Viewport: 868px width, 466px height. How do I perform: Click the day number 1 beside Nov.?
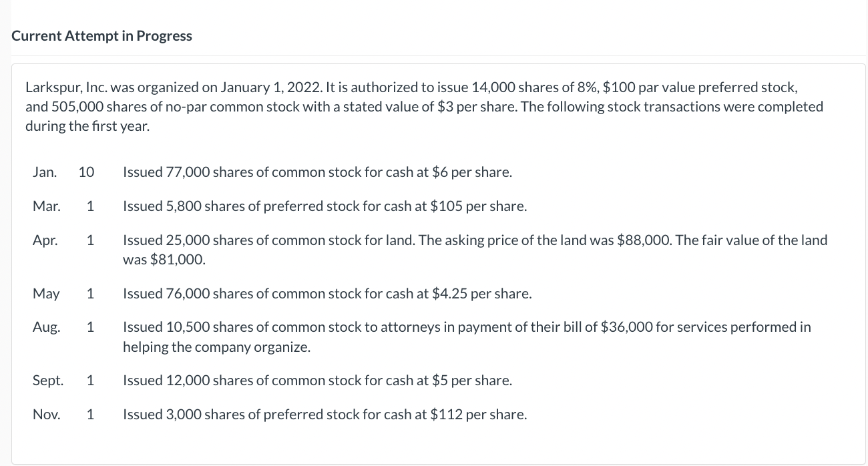[90, 415]
